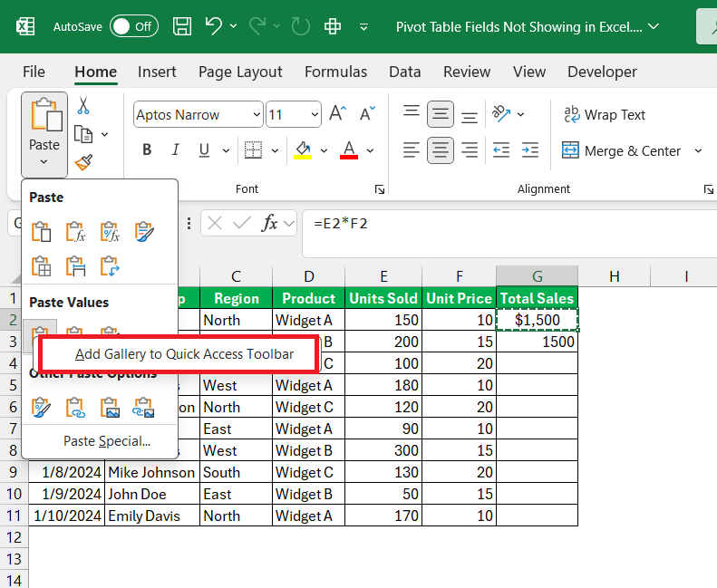Toggle Center horizontal alignment

pyautogui.click(x=441, y=150)
